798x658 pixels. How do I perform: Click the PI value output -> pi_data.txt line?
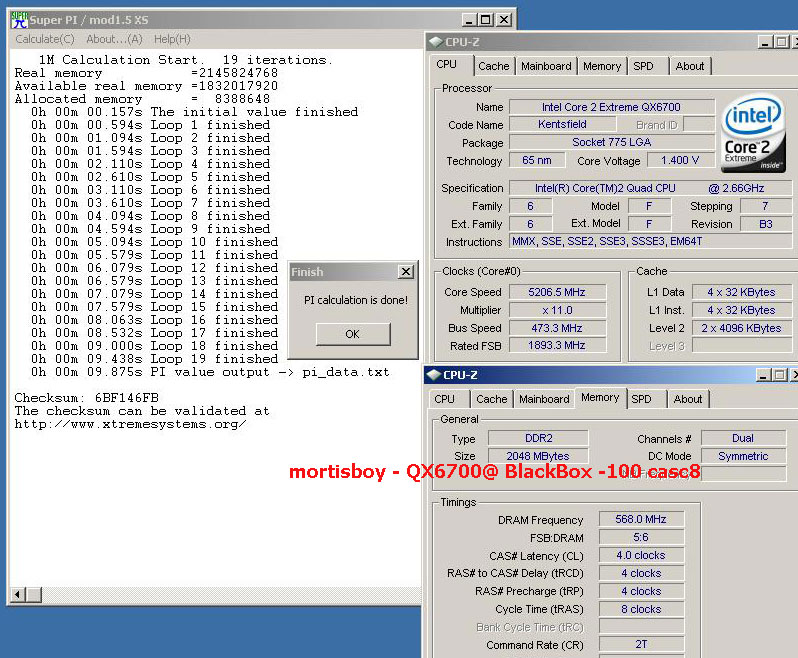pos(210,372)
